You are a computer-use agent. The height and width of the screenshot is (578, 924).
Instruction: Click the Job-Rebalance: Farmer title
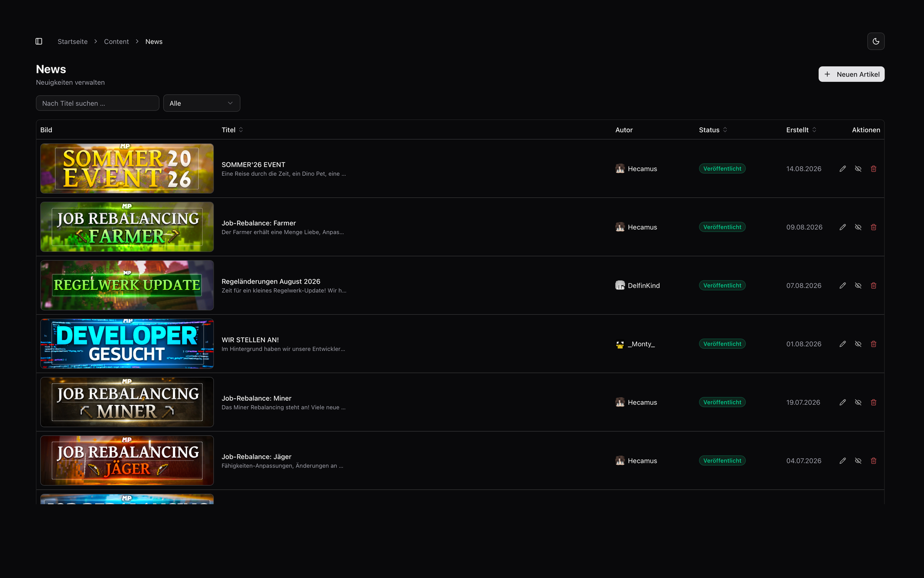tap(258, 223)
